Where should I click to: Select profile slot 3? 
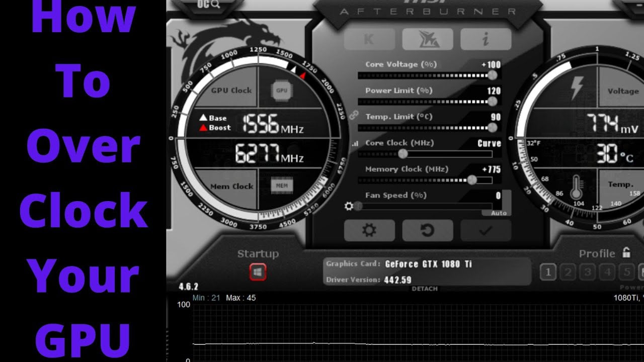[588, 273]
